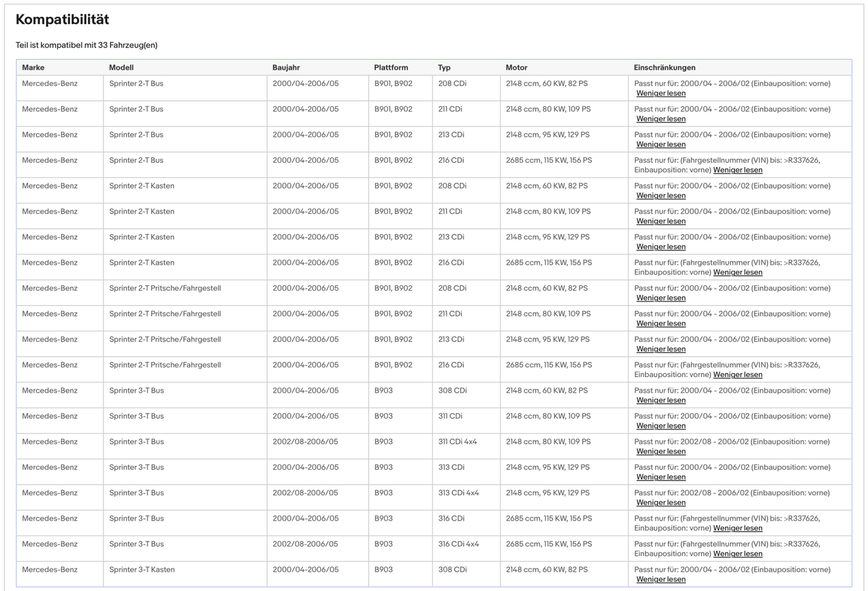
Task: Collapse restrictions for Sprinter 2-T Bus 208 CDi
Action: tap(661, 93)
